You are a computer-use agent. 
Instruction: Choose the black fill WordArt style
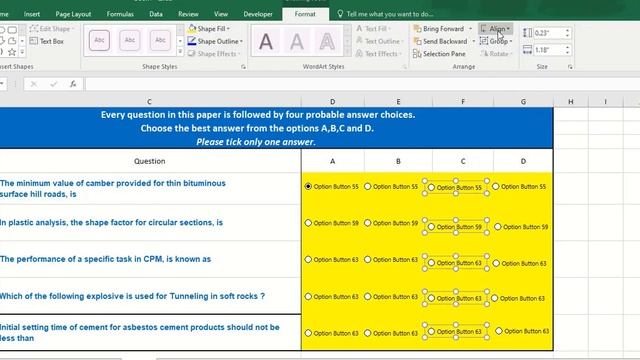coord(266,41)
